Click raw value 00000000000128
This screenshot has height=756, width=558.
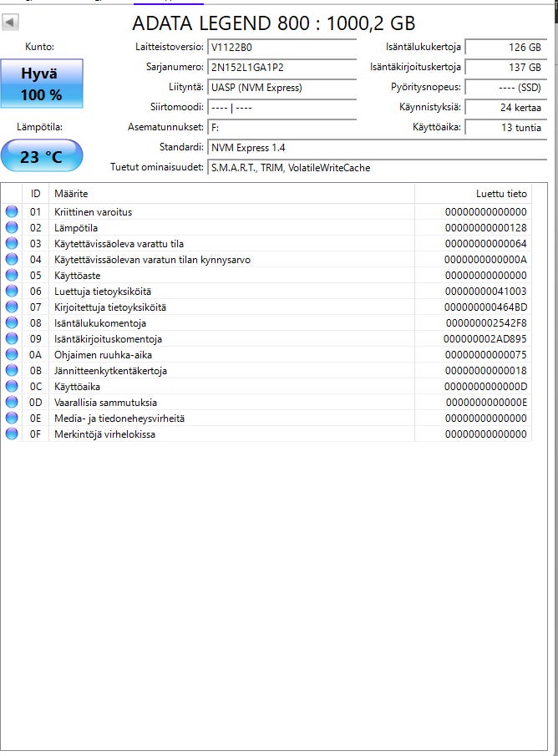click(485, 227)
